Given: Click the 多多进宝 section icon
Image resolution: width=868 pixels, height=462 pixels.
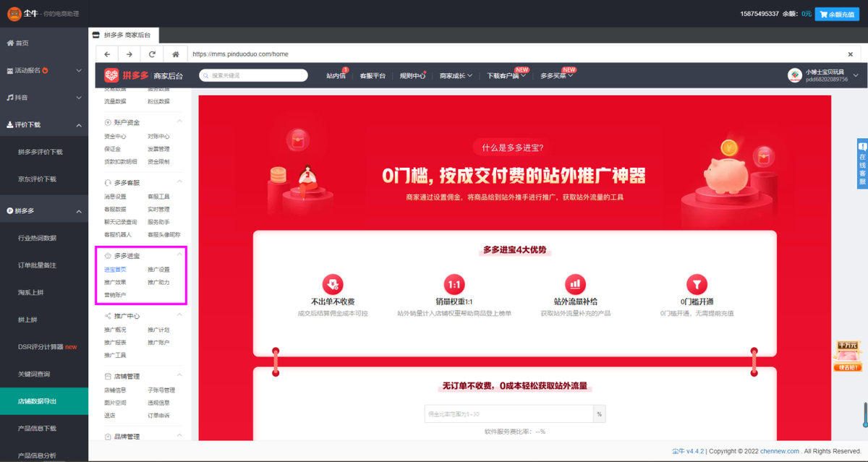Looking at the screenshot, I should click(108, 256).
